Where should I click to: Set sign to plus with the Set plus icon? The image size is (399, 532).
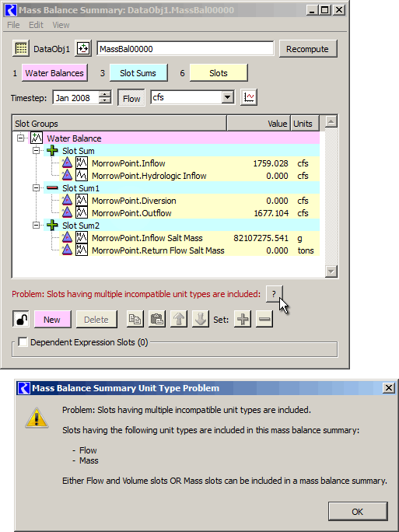[x=243, y=319]
